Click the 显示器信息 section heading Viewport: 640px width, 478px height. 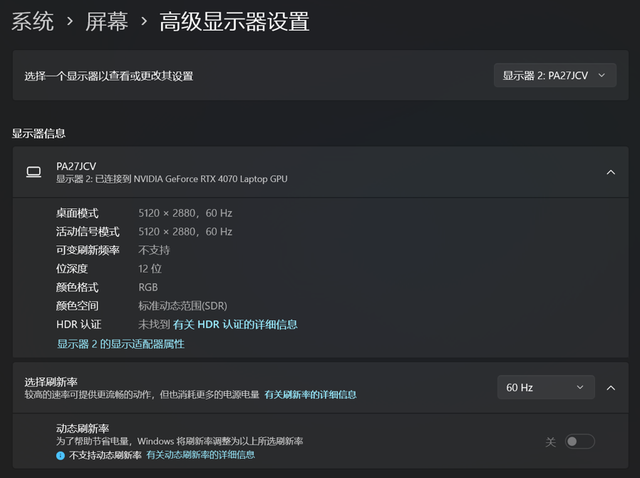coord(38,133)
